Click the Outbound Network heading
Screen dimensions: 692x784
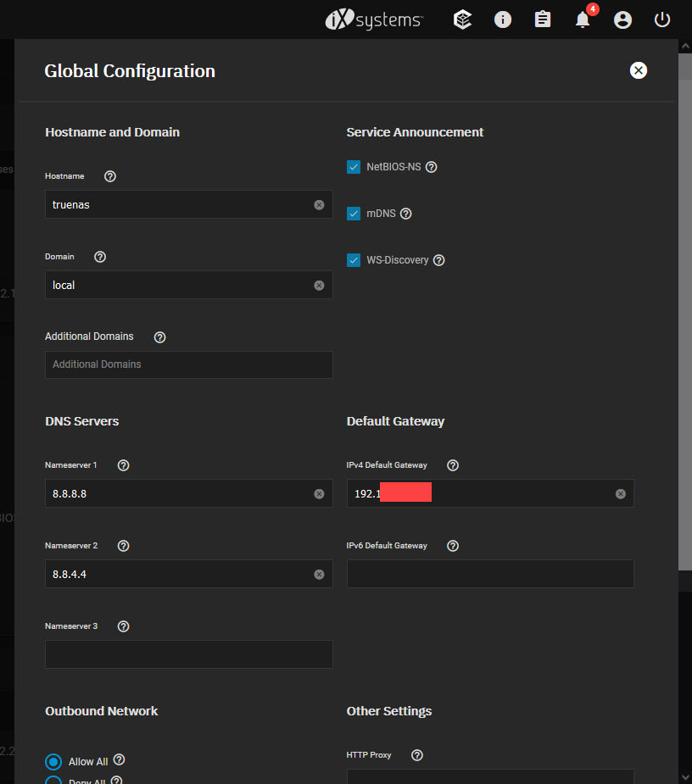[x=102, y=711]
